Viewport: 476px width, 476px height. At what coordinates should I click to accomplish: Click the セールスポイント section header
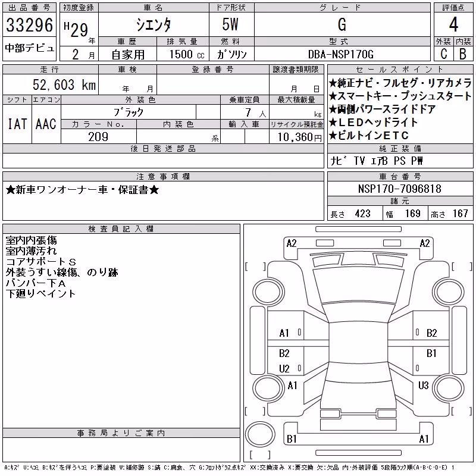coord(400,70)
